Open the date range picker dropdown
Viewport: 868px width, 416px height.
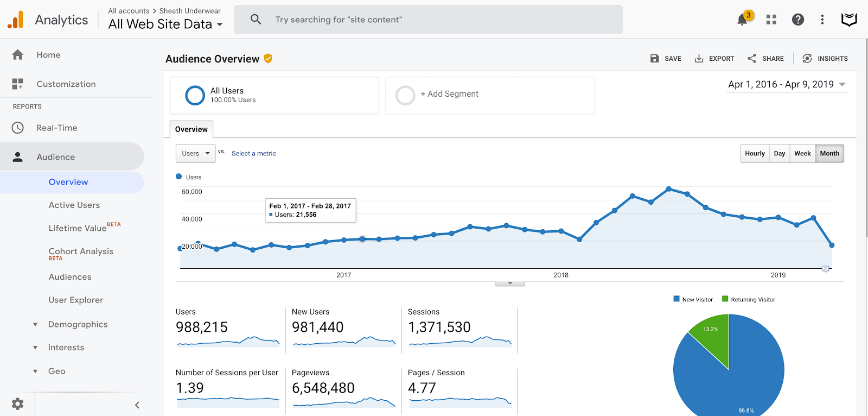(787, 84)
